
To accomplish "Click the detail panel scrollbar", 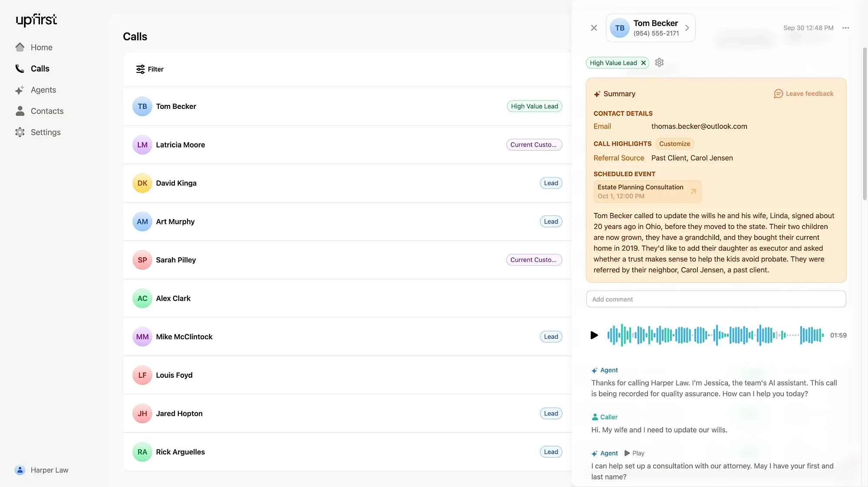I will pos(865,124).
